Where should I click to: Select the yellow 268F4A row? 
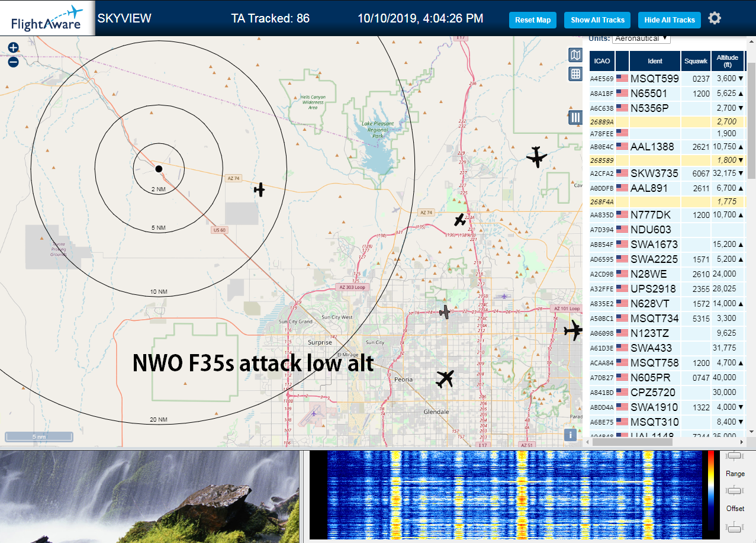[x=667, y=202]
